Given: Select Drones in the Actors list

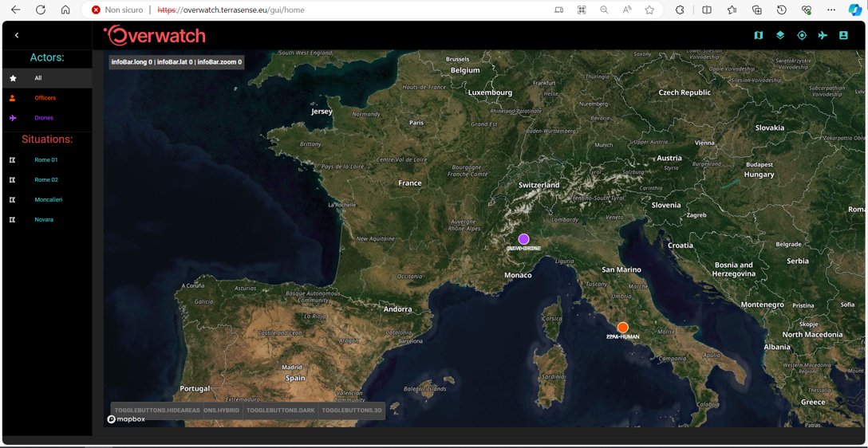Looking at the screenshot, I should coord(44,118).
